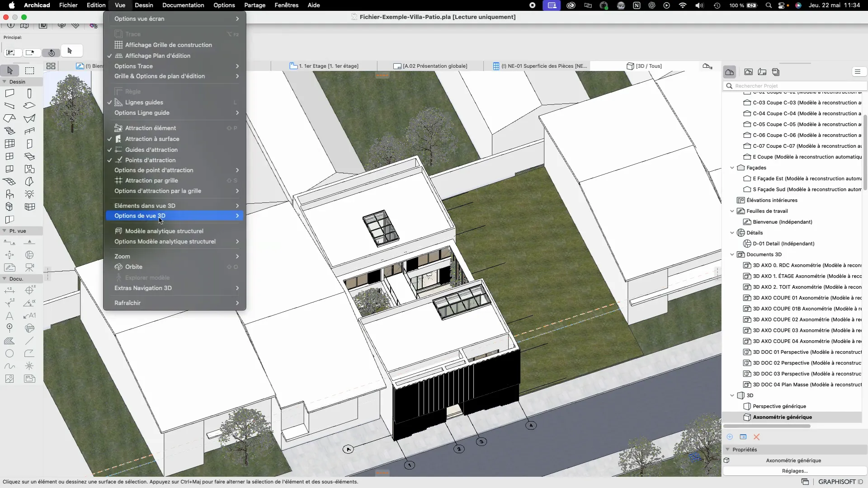Toggle Attraction à surface option
The image size is (868, 488).
click(x=152, y=139)
